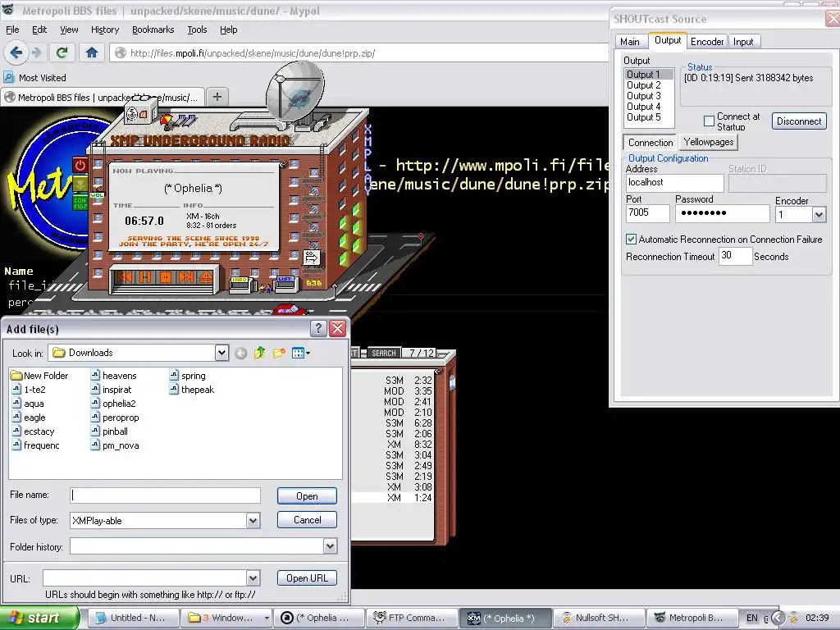Click the GO arrow sign on XMPlay
The height and width of the screenshot is (630, 840).
tap(311, 257)
